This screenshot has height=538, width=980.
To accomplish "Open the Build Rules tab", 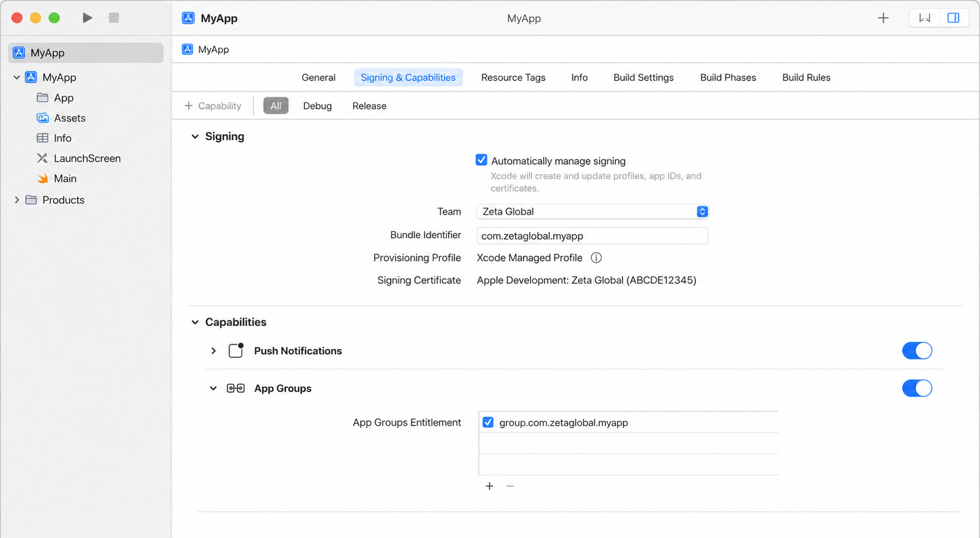I will click(x=806, y=78).
